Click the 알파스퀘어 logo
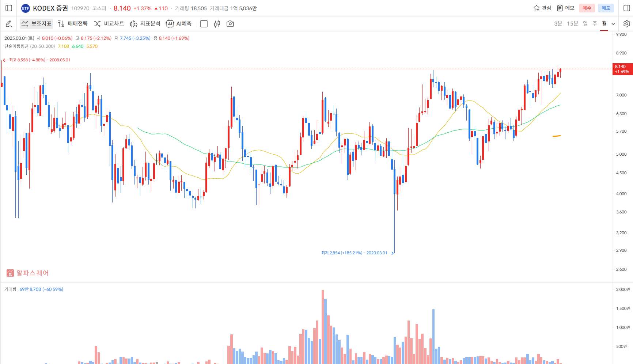Image resolution: width=633 pixels, height=364 pixels. coord(27,273)
